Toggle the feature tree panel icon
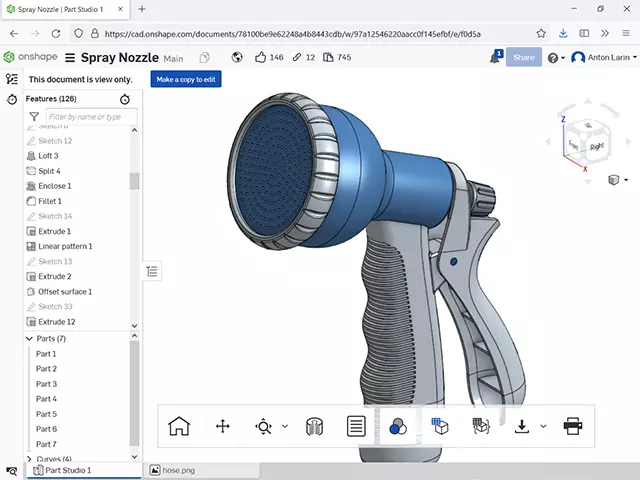 11,79
